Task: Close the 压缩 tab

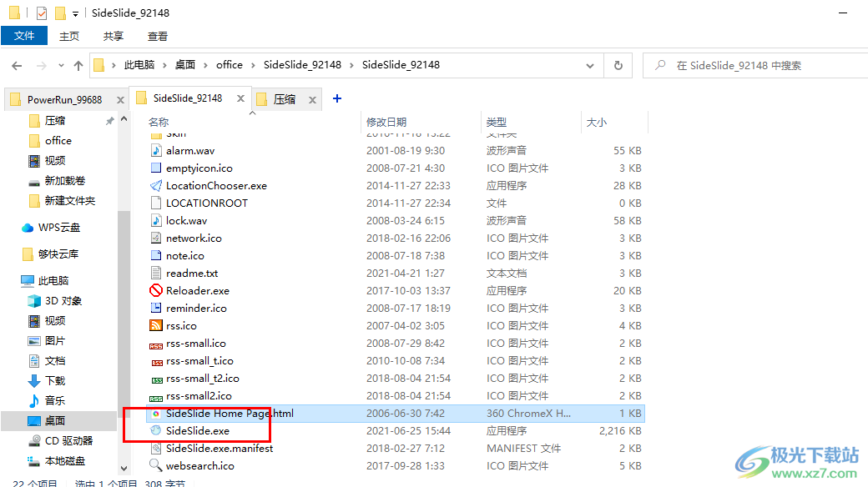Action: coord(312,100)
